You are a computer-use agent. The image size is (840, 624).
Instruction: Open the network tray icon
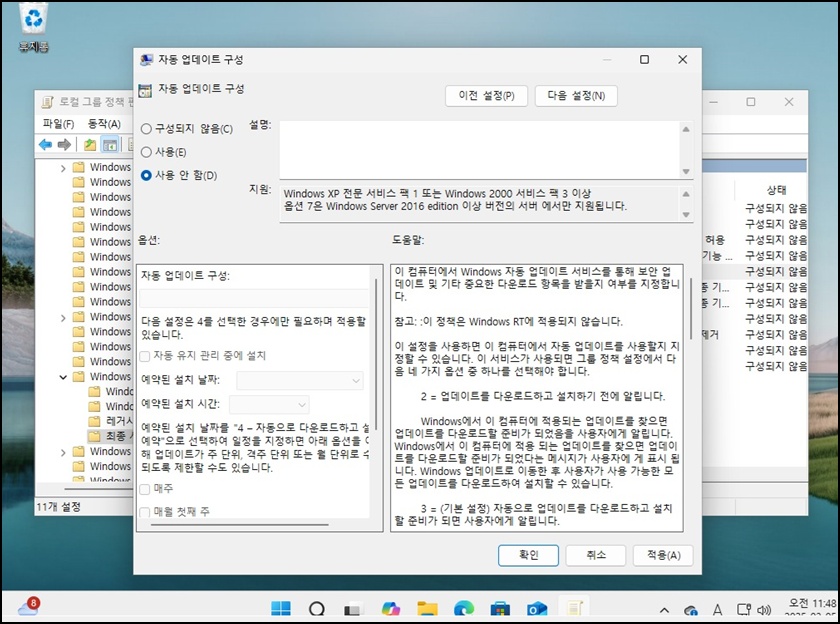click(744, 610)
